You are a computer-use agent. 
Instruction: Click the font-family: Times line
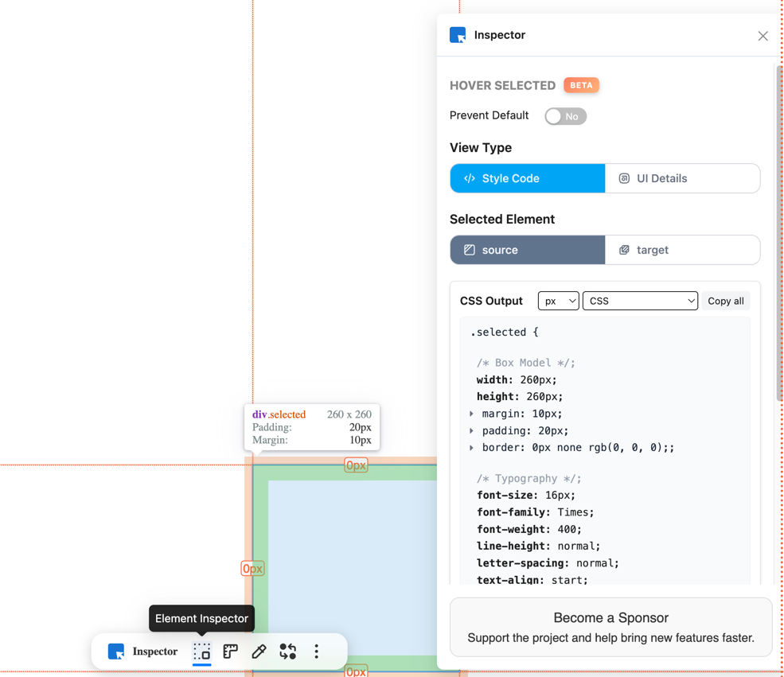click(536, 512)
